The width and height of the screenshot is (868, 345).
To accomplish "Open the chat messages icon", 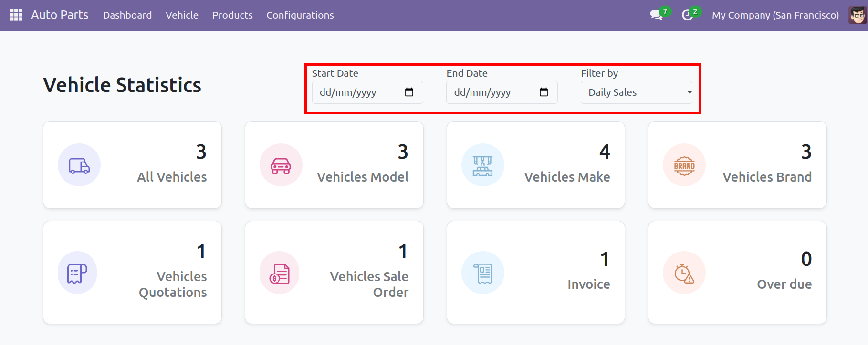I will 656,15.
